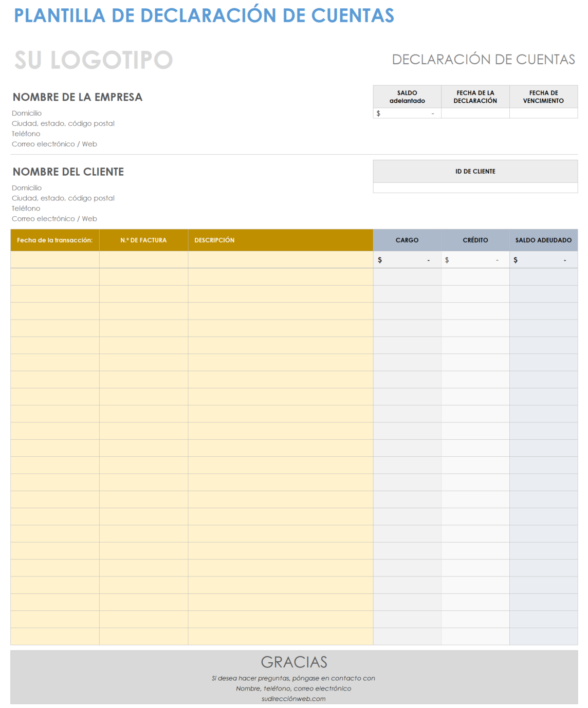The height and width of the screenshot is (708, 588).
Task: Click the FECHA DE VENCIMIENTO entry cell
Action: pos(544,113)
